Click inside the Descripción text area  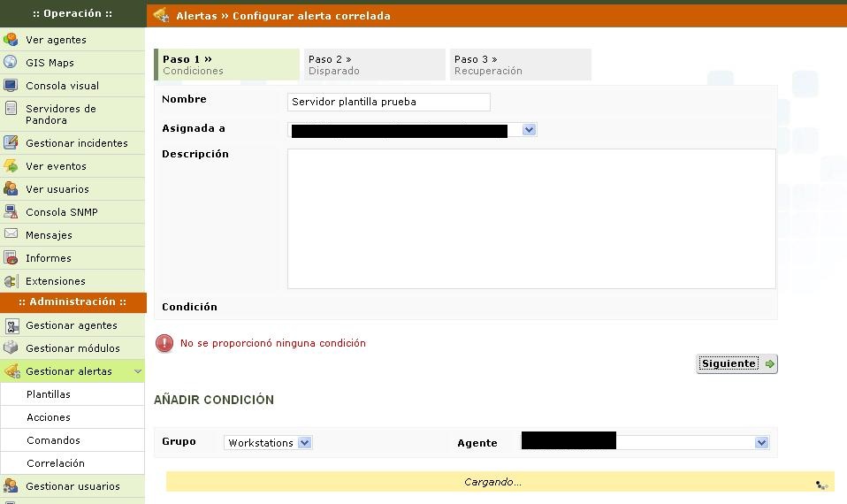[x=530, y=218]
